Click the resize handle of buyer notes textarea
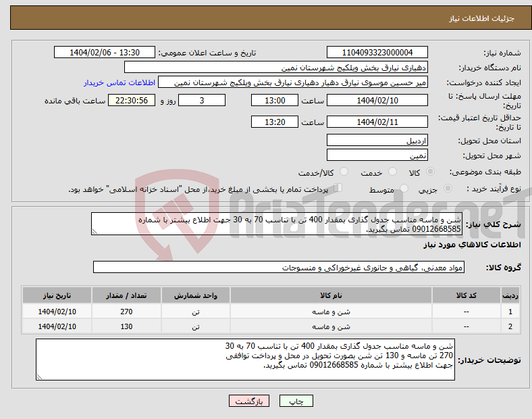Image resolution: width=532 pixels, height=419 pixels. click(39, 376)
